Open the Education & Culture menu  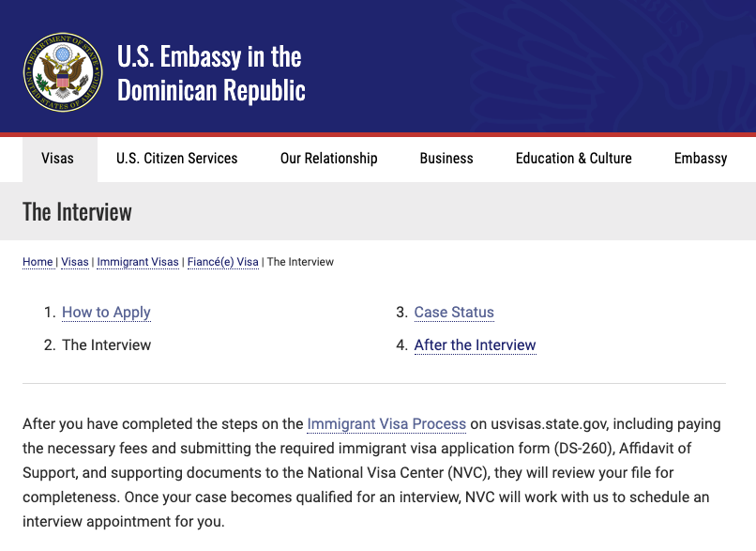(574, 159)
